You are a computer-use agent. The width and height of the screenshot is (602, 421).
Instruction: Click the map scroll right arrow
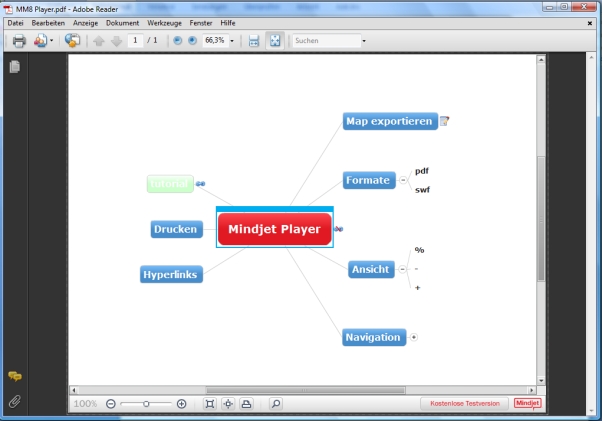[x=532, y=390]
